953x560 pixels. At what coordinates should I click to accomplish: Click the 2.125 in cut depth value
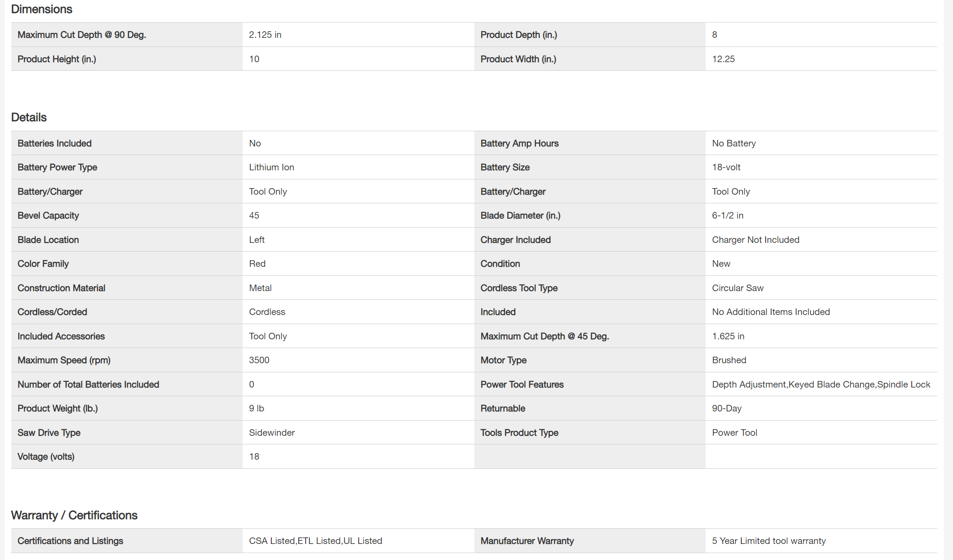[265, 35]
